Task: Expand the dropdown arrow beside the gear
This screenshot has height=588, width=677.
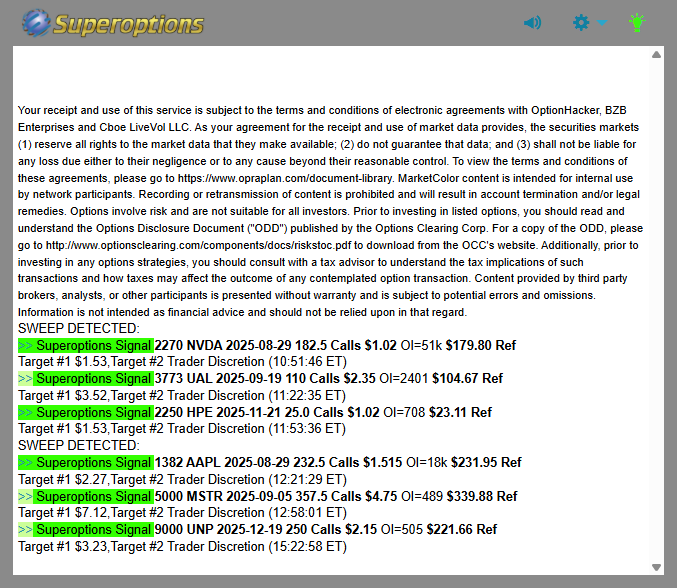Action: tap(602, 22)
